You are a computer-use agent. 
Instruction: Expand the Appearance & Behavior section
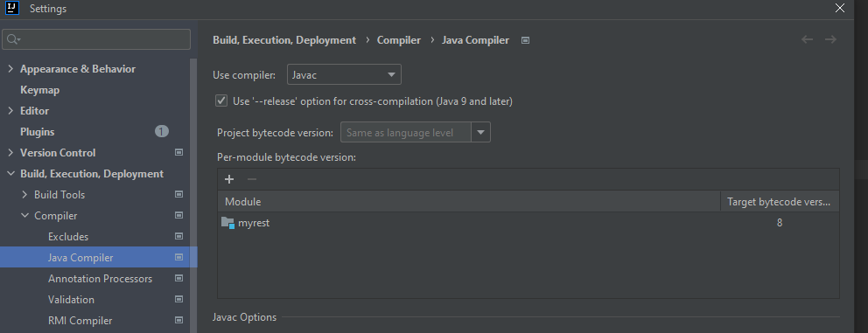coord(10,68)
